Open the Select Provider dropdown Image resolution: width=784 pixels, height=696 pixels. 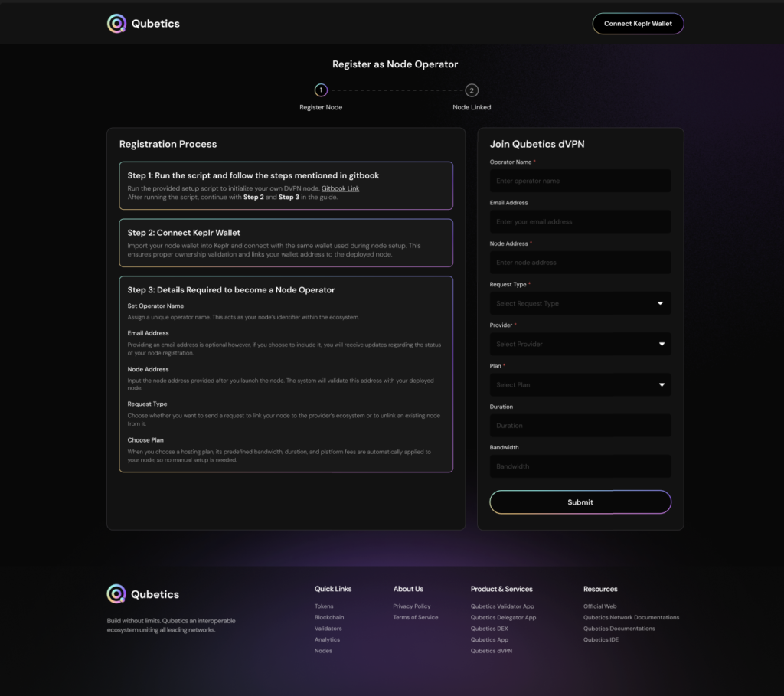580,344
